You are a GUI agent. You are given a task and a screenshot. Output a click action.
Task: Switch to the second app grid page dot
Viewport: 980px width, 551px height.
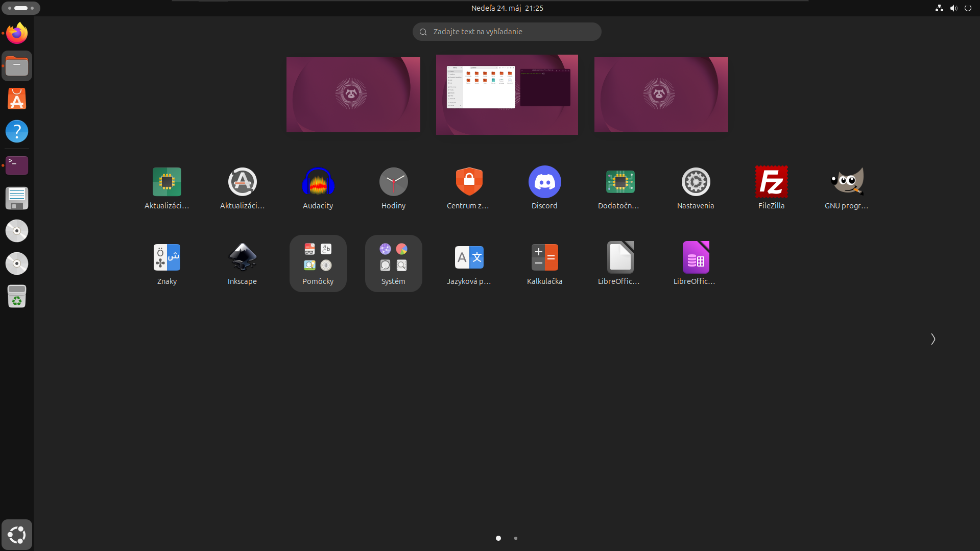coord(516,538)
